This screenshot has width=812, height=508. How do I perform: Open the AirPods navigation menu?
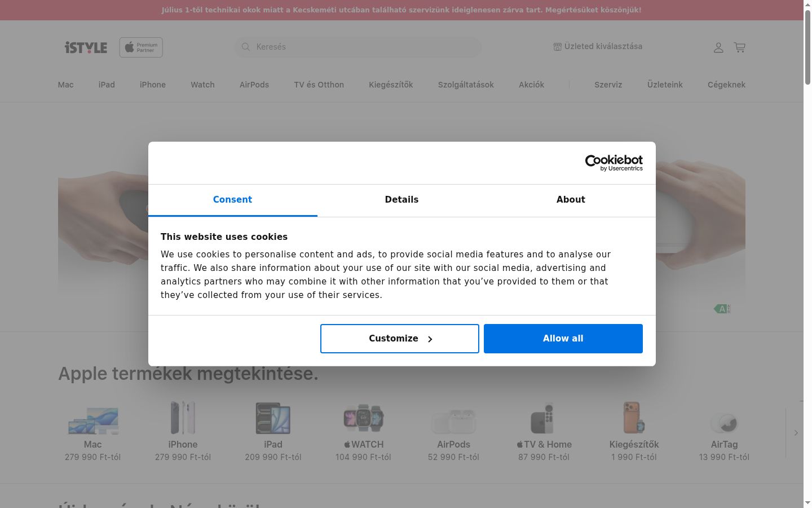coord(254,85)
